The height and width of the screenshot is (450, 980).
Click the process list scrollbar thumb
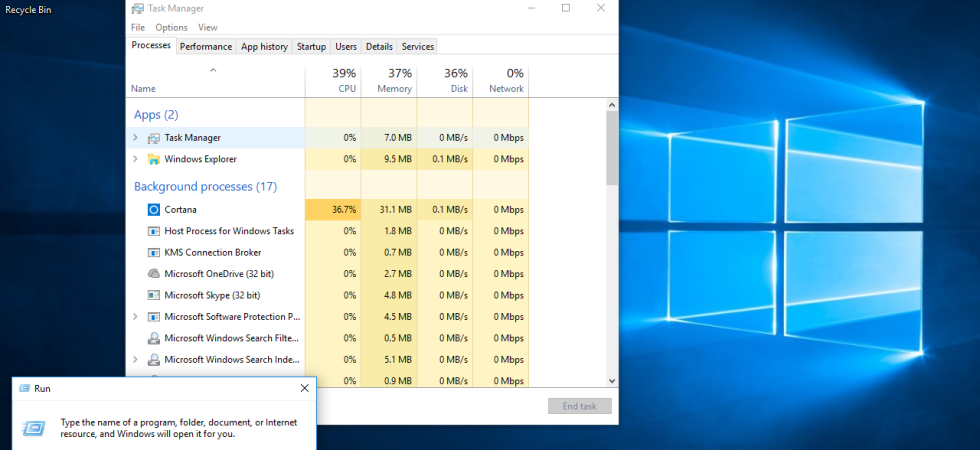[x=612, y=148]
